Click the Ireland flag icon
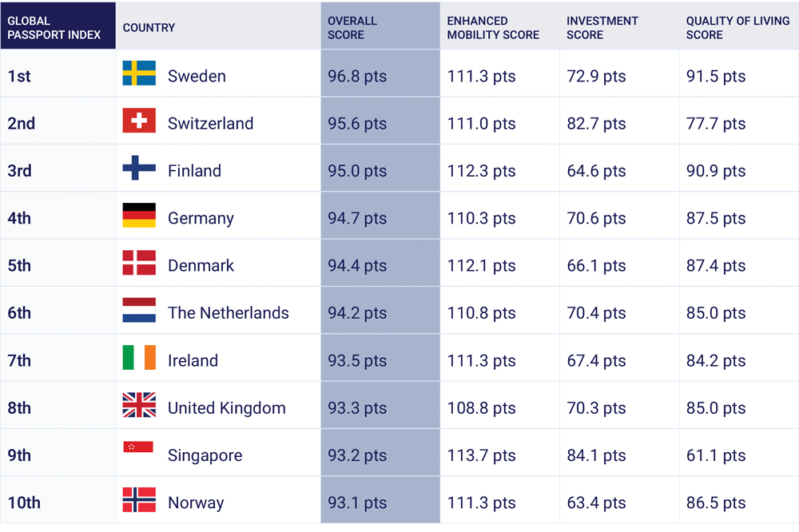Image resolution: width=799 pixels, height=532 pixels. pos(139,358)
